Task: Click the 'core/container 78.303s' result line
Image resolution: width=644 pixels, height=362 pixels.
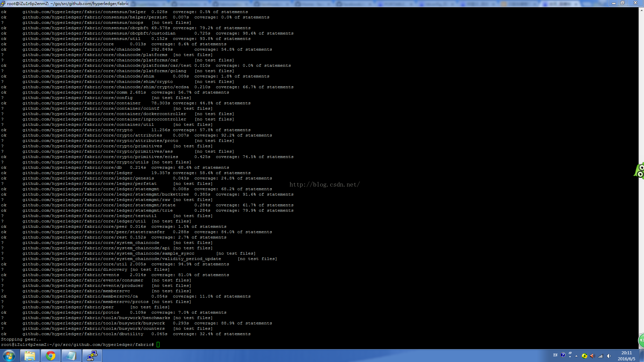Action: [x=126, y=103]
